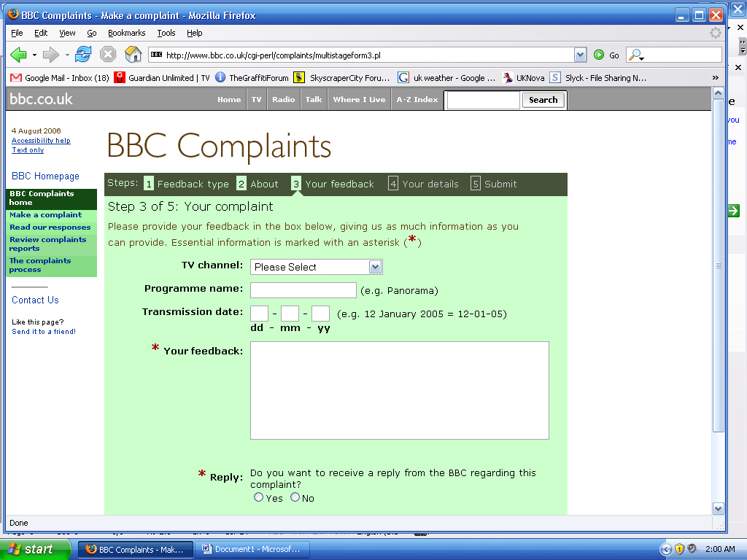Open the Guardian Unlimited TV bookmark
The image size is (747, 560).
(162, 78)
